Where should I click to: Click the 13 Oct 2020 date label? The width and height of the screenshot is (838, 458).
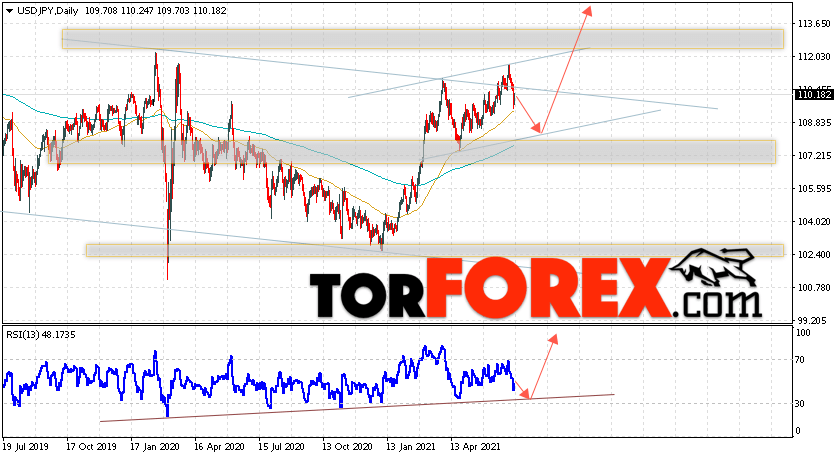(347, 447)
